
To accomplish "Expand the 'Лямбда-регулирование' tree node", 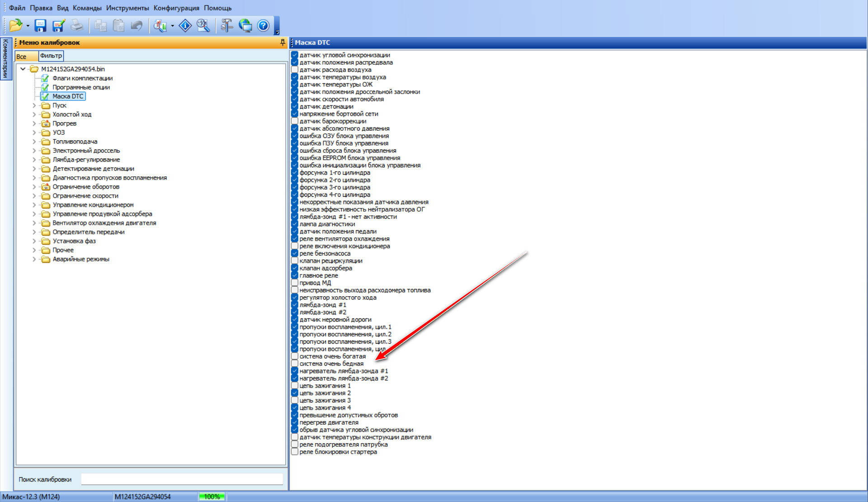I will point(34,160).
